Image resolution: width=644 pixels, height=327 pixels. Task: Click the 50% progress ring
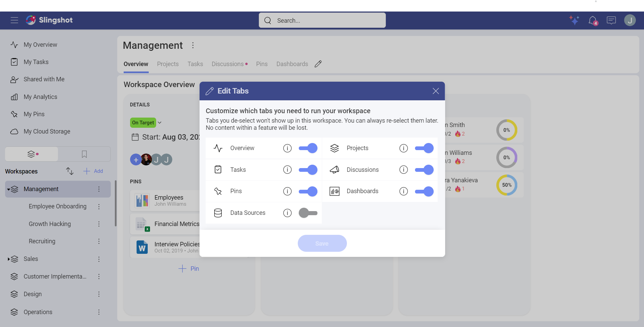507,185
